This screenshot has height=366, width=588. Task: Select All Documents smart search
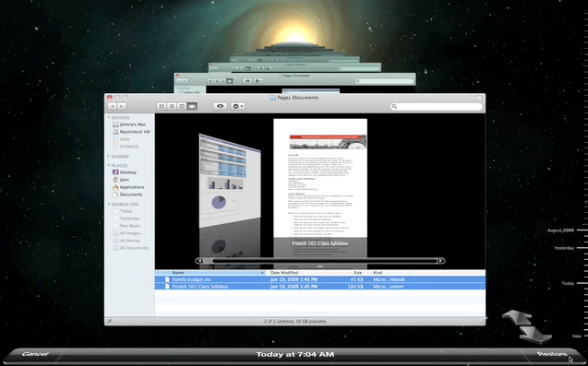pyautogui.click(x=130, y=248)
